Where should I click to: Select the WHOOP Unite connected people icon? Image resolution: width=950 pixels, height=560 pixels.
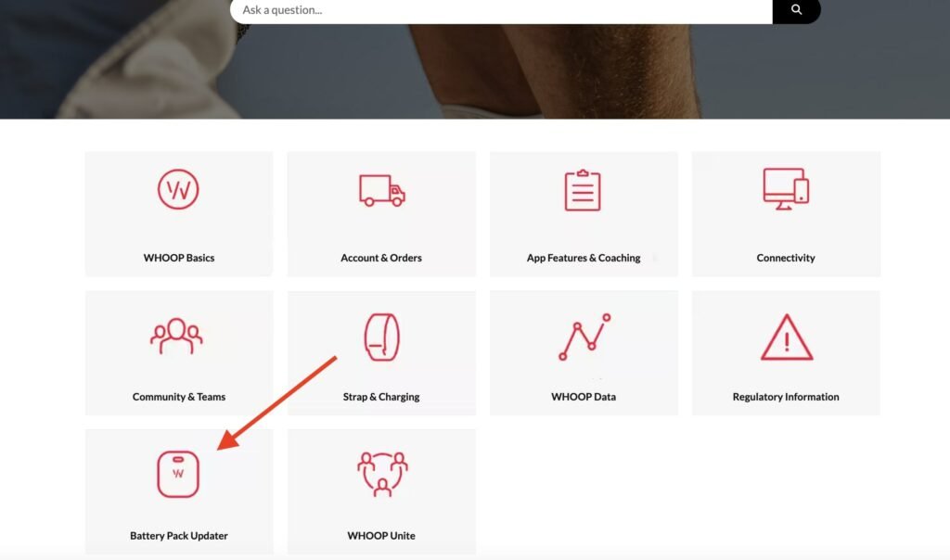(x=382, y=474)
